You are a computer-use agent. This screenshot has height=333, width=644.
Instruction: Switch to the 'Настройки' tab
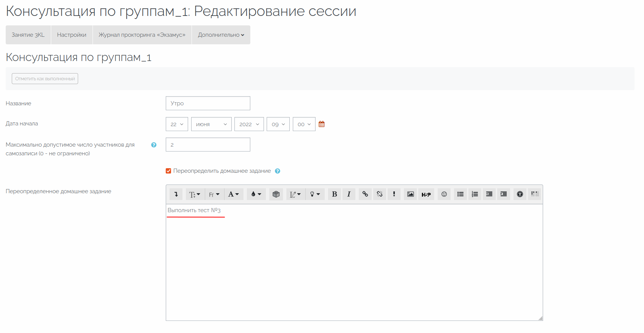(72, 35)
